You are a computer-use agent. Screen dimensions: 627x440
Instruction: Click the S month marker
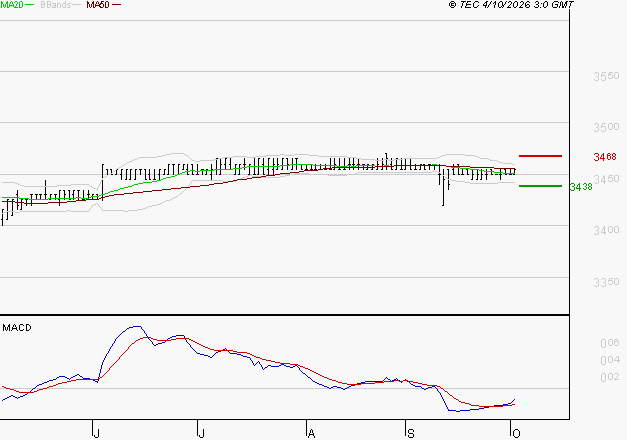[x=411, y=434]
